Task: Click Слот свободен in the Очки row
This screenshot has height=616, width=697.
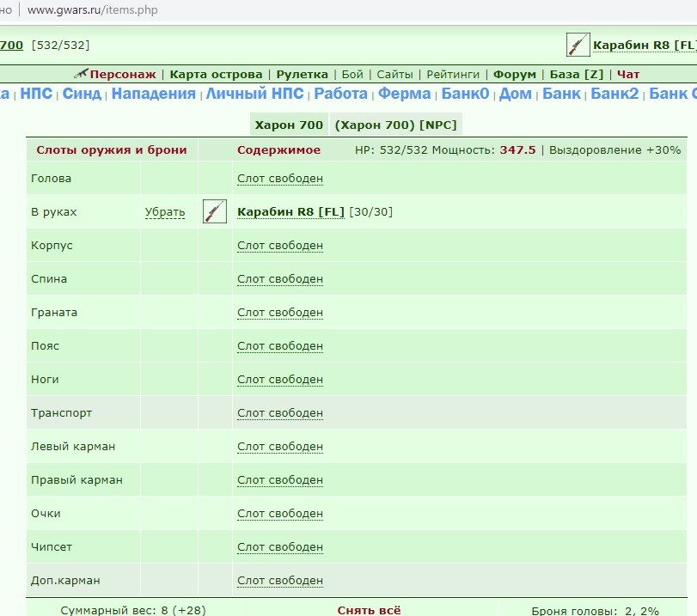Action: pos(280,514)
